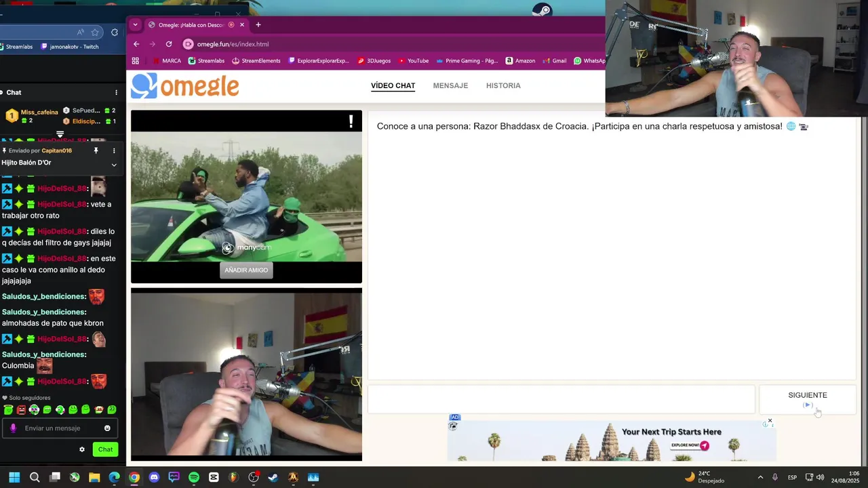Click the ad info icon
Screen dimensions: 868x488
click(764, 424)
